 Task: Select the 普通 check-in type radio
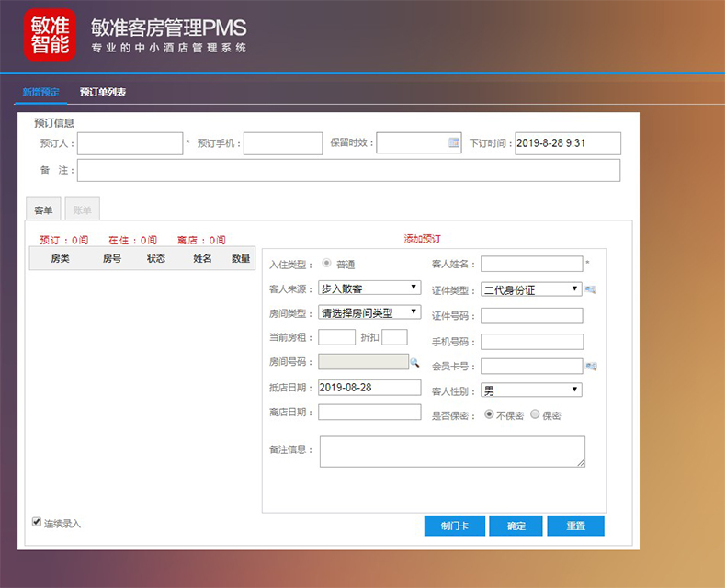[325, 264]
